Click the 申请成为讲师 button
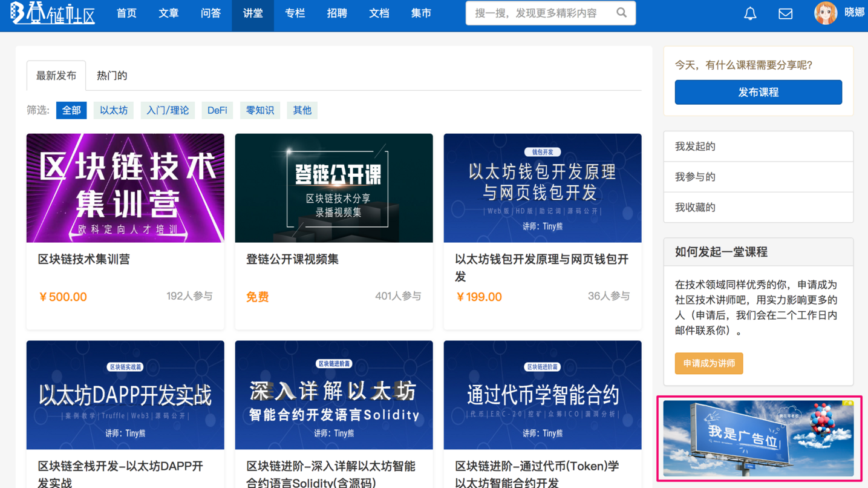Image resolution: width=868 pixels, height=488 pixels. click(x=709, y=363)
